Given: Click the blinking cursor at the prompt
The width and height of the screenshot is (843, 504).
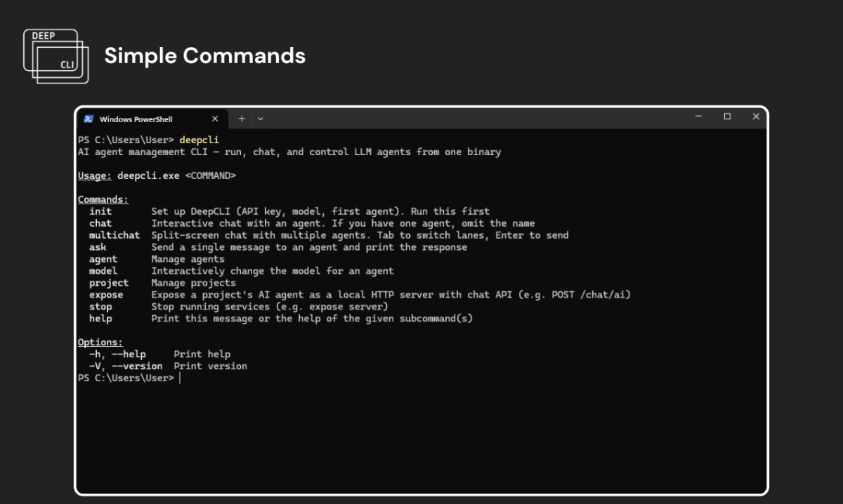Looking at the screenshot, I should point(180,378).
